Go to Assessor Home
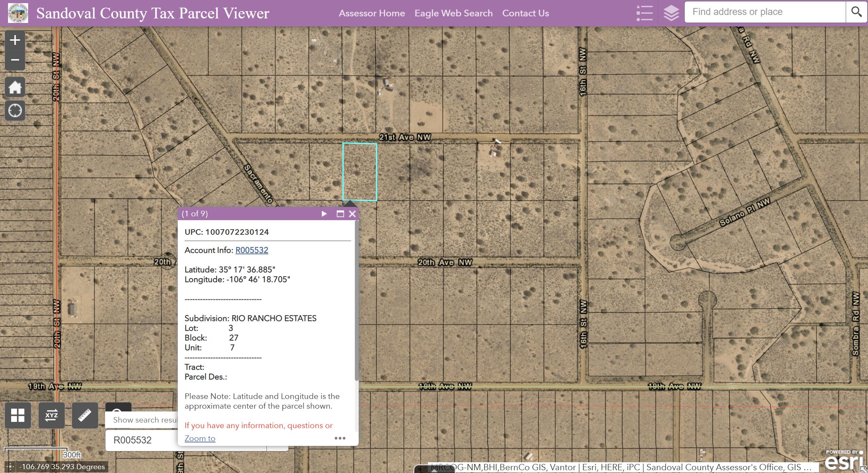Screen dimensions: 868x473 point(372,13)
